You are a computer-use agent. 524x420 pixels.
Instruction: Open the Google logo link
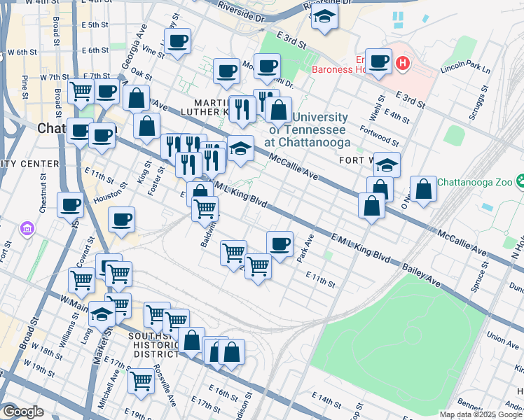click(23, 412)
